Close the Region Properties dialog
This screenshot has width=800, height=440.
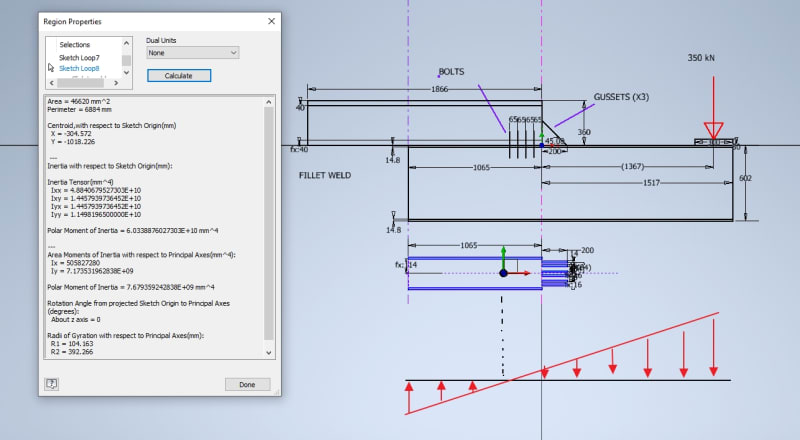click(271, 21)
